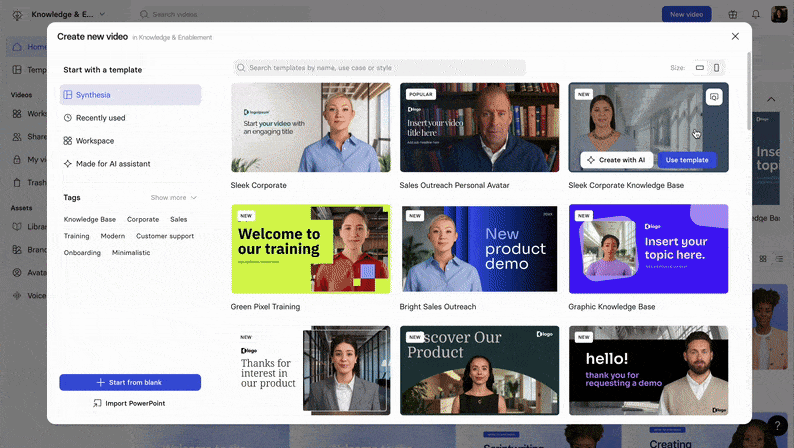This screenshot has width=794, height=448.
Task: Filter by Sales tag
Action: point(178,219)
